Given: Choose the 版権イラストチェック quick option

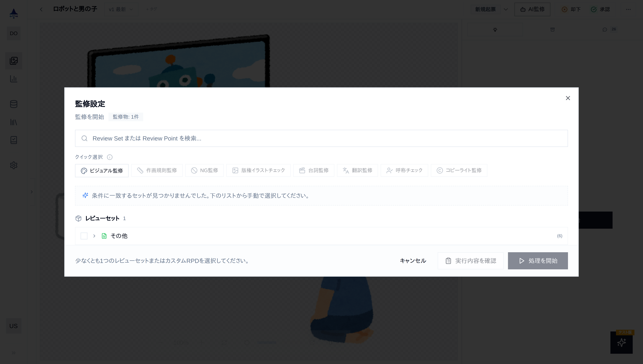Looking at the screenshot, I should point(258,170).
